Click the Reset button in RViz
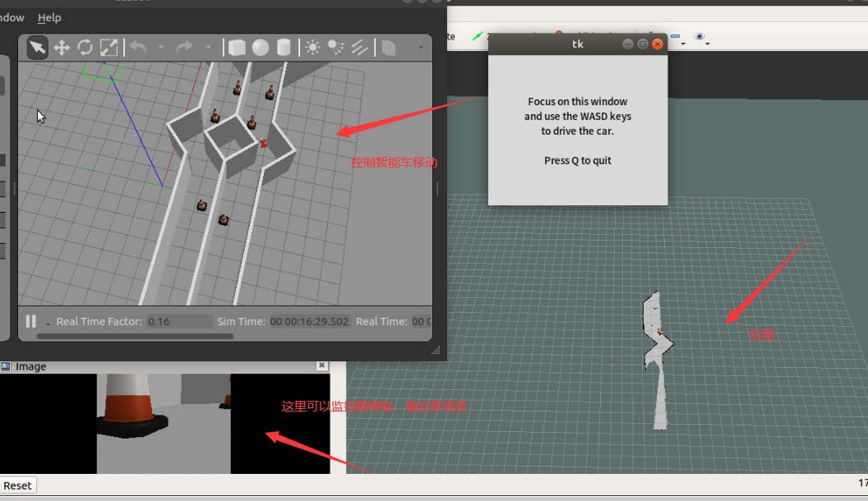 pos(18,485)
